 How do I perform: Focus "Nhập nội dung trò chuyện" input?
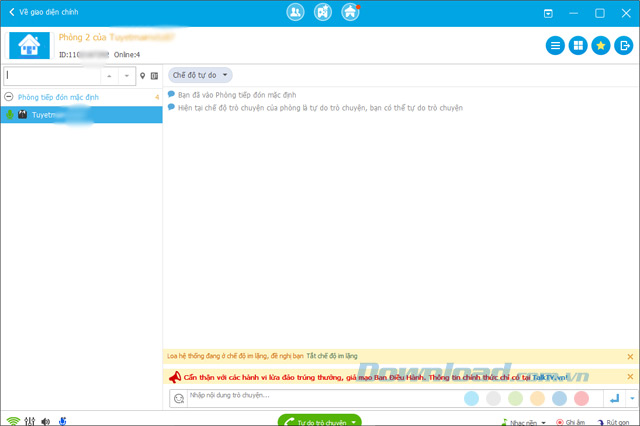pos(324,398)
